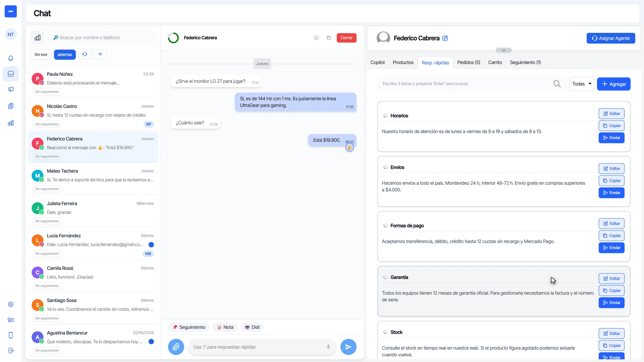Click the stats icon beside search field
Image resolution: width=644 pixels, height=362 pixels.
[38, 38]
